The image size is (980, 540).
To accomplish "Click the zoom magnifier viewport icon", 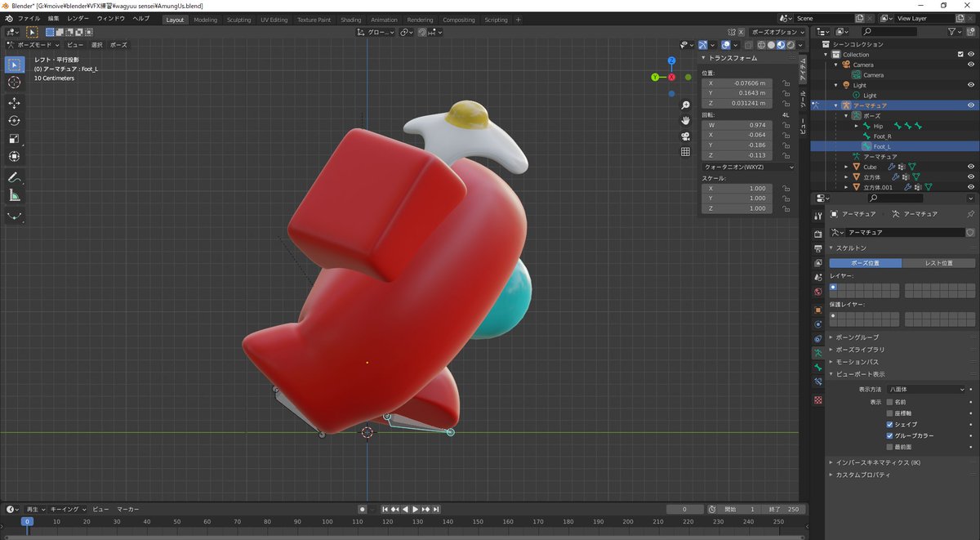I will pos(685,105).
